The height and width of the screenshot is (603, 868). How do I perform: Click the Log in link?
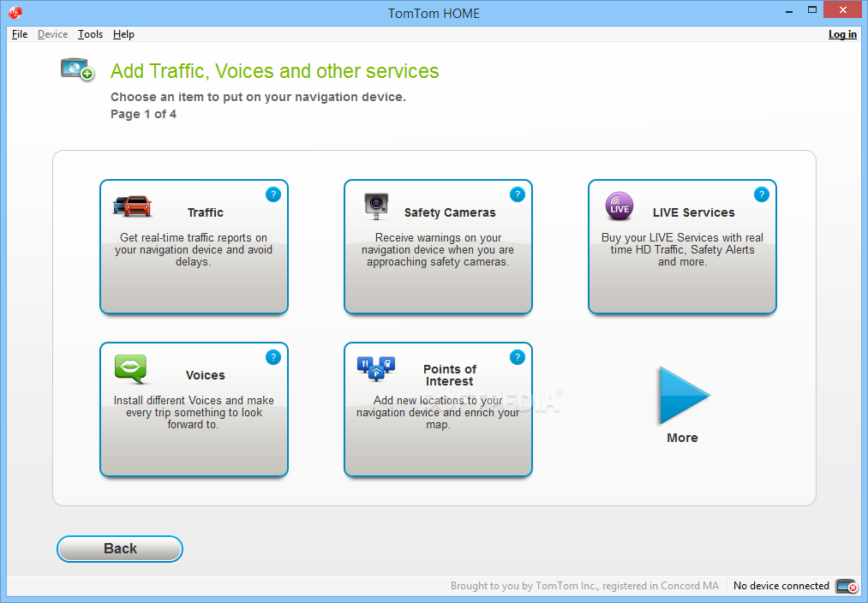(842, 34)
